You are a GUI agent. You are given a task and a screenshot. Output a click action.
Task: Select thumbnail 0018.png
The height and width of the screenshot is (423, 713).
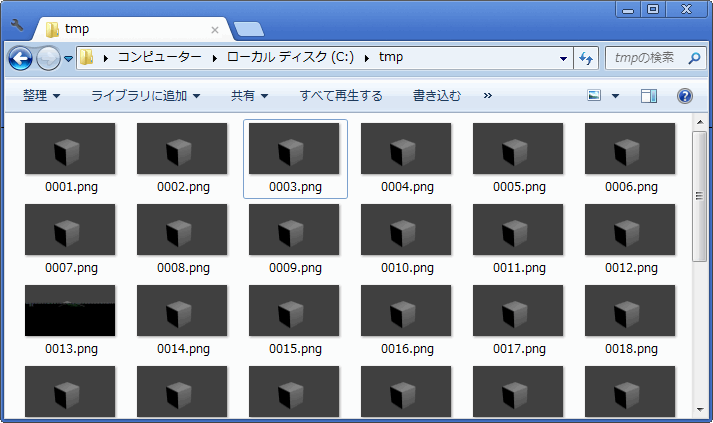point(630,310)
